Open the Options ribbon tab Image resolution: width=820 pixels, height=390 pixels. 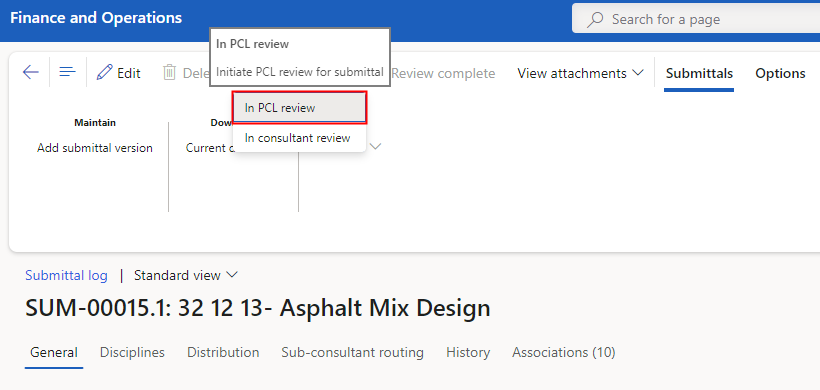(780, 73)
